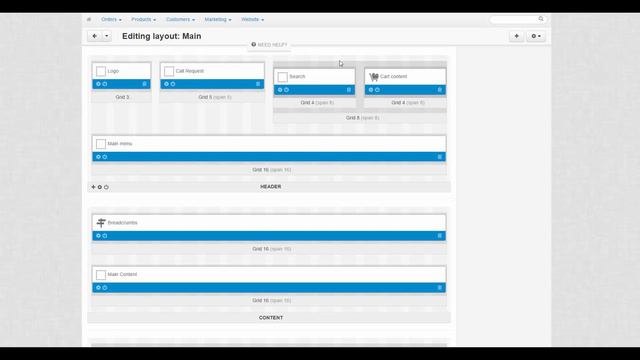This screenshot has height=360, width=640.
Task: Click the Breadcrumbs signpost icon
Action: 101,223
